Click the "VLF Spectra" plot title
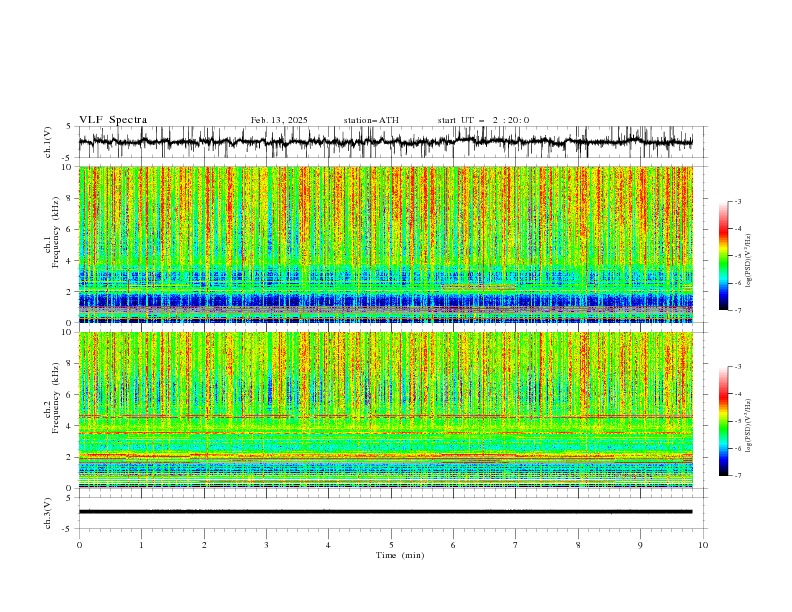The height and width of the screenshot is (612, 792). [113, 120]
